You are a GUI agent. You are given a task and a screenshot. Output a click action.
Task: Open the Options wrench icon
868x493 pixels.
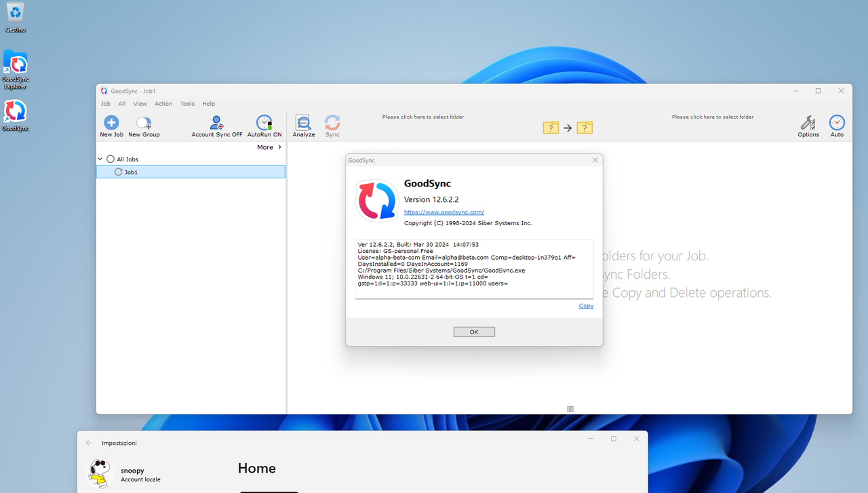[808, 126]
